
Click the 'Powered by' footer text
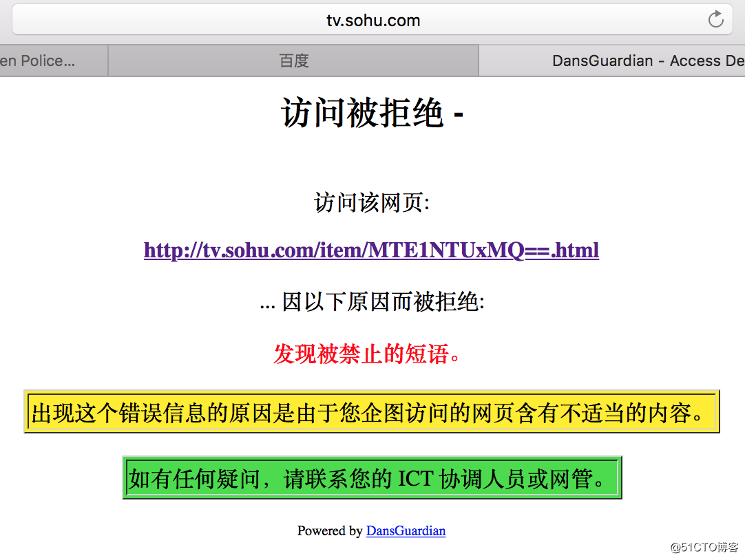[x=330, y=530]
